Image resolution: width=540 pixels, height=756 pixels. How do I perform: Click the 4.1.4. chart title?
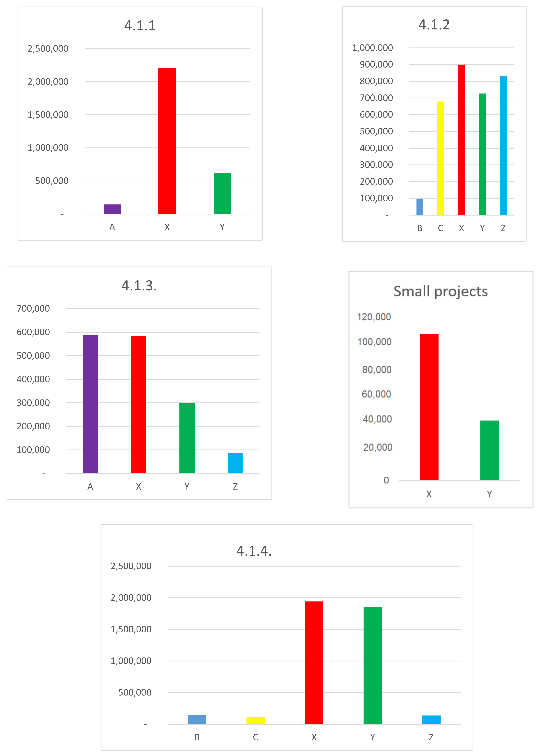pos(254,551)
